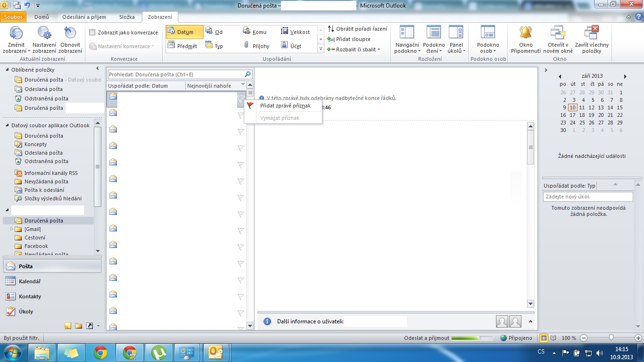Open the Rozbalit či sbalit dropdown
Image resolution: width=644 pixels, height=362 pixels.
point(354,49)
